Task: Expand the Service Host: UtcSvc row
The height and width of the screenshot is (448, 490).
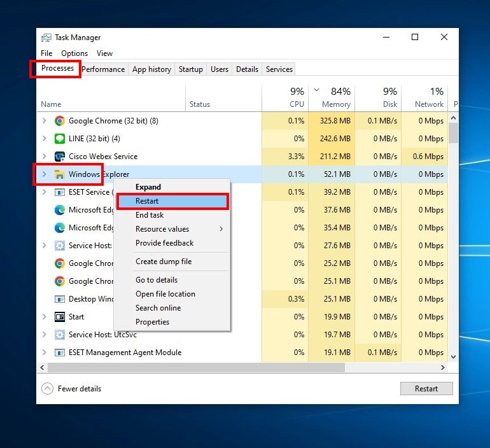Action: point(45,335)
